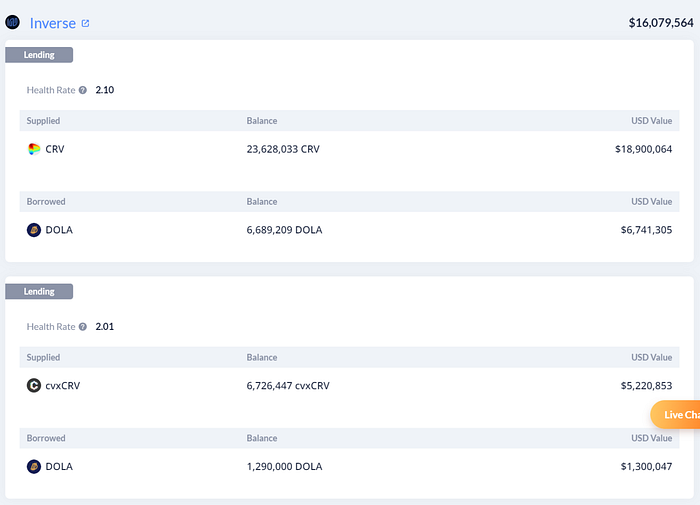
Task: Open the Live Chat button
Action: tap(678, 414)
